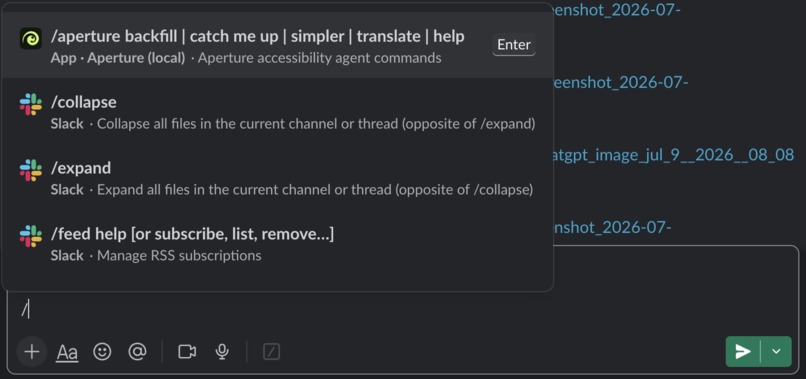This screenshot has width=806, height=379.
Task: Open the emoji picker
Action: [x=102, y=352]
